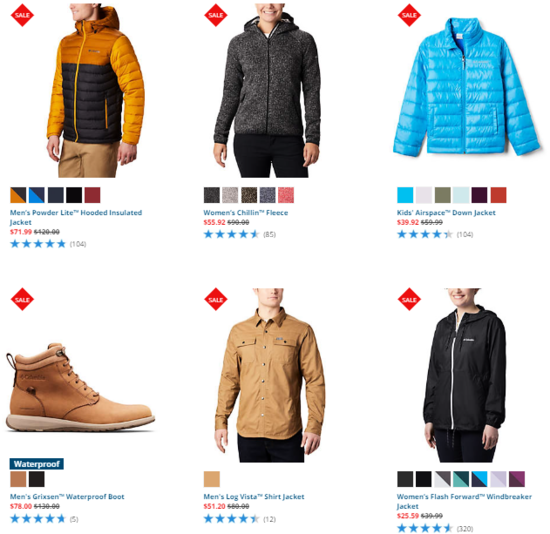Viewport: 550px width, 534px height.
Task: Click the SALE badge on Men's Powder Lite jacket
Action: coord(22,15)
